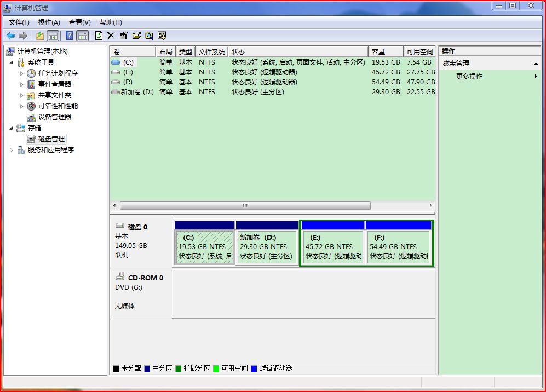Open Help via the question mark icon

pyautogui.click(x=70, y=36)
